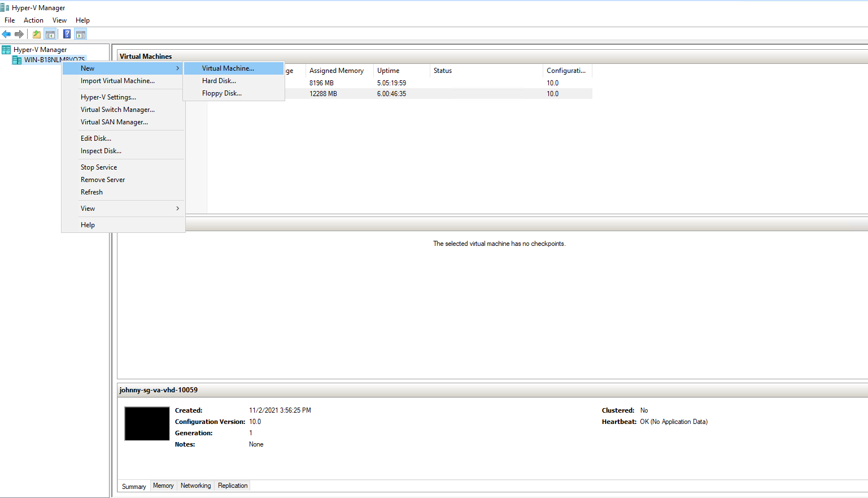Select Stop Service from the context menu
Viewport: 868px width, 498px height.
[x=99, y=167]
